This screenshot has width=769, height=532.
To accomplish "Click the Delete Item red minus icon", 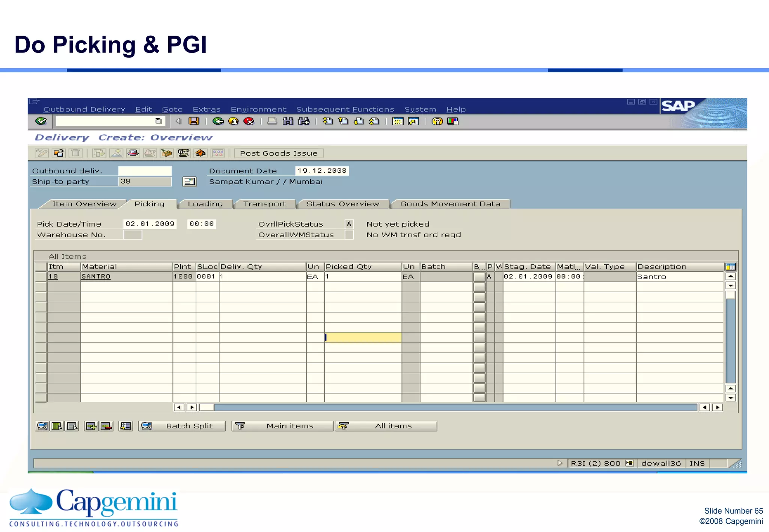I will 106,426.
